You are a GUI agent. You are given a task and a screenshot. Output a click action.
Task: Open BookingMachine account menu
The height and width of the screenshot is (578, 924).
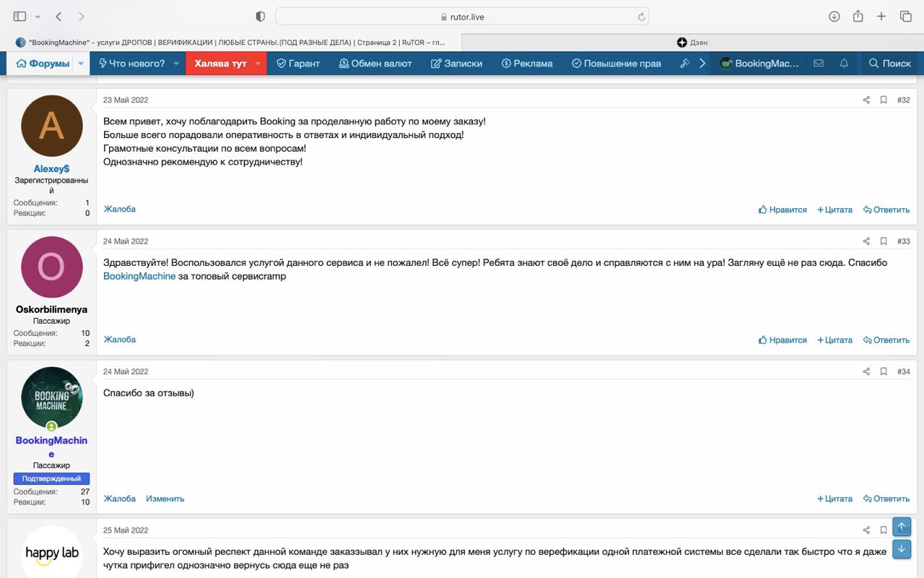[759, 64]
